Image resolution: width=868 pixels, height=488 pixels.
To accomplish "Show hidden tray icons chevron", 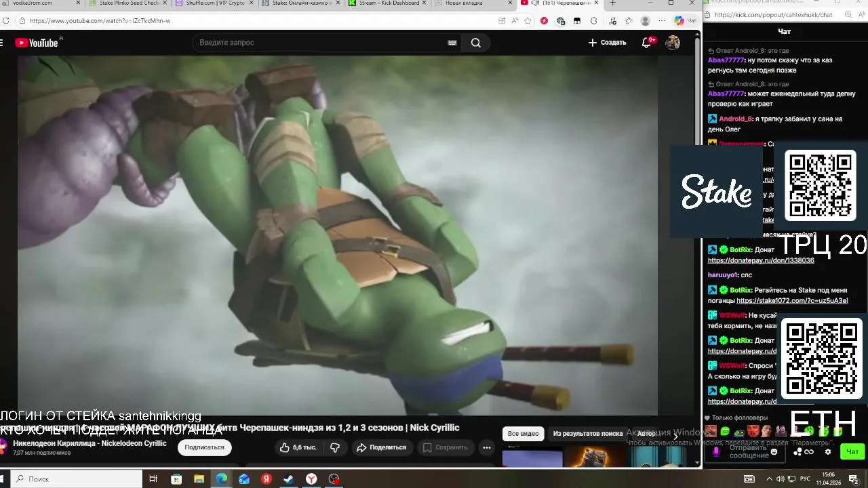I will point(769,479).
